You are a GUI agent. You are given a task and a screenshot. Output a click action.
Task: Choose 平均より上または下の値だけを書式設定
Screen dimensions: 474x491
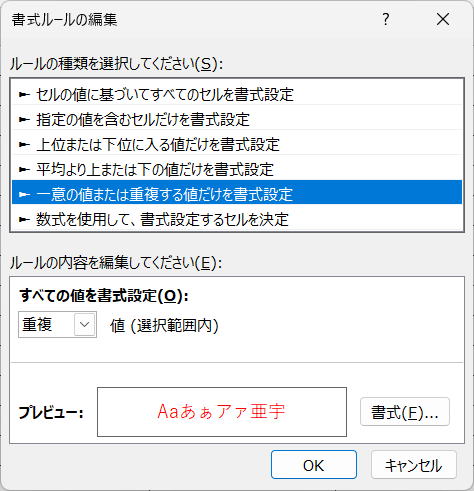[237, 169]
